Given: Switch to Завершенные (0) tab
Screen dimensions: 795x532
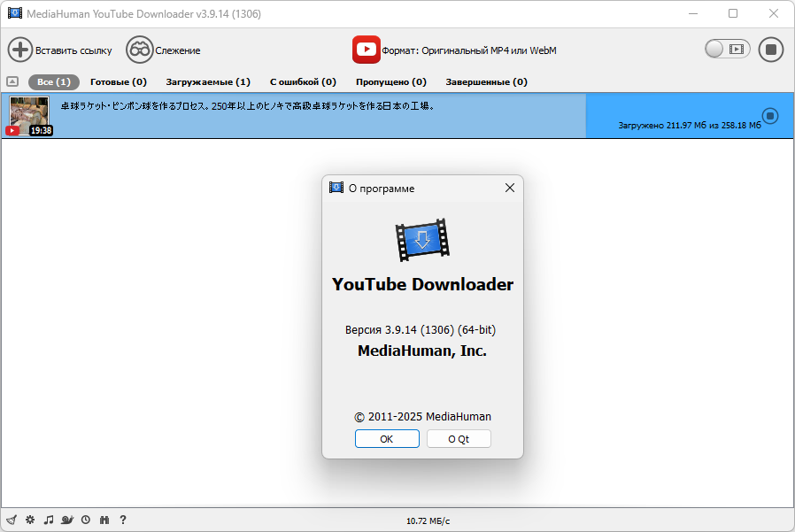Looking at the screenshot, I should coord(487,82).
